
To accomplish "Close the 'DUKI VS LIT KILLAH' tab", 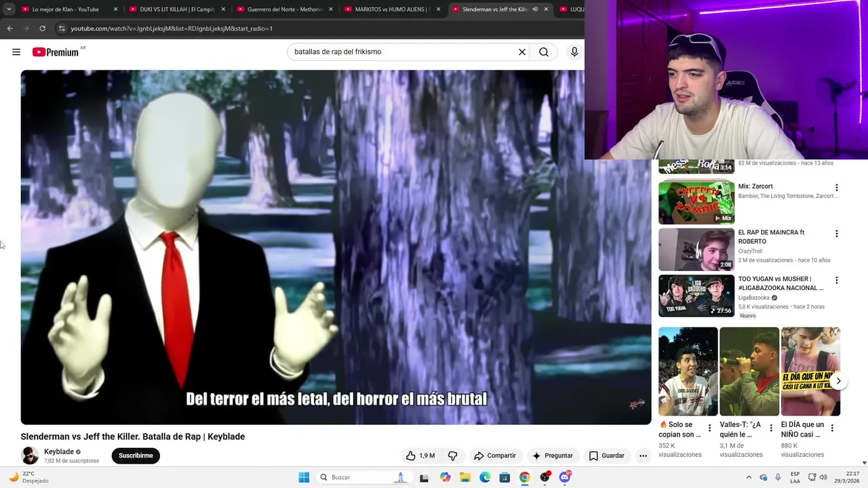I will coord(223,9).
